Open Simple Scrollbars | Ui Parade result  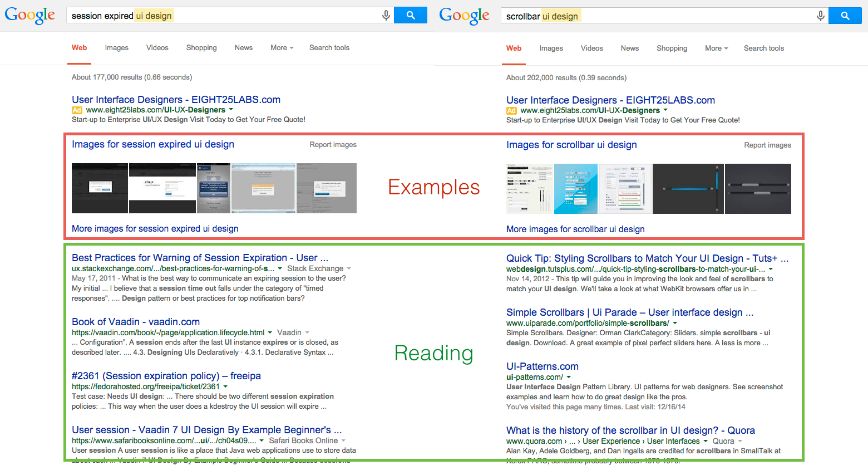pyautogui.click(x=630, y=312)
